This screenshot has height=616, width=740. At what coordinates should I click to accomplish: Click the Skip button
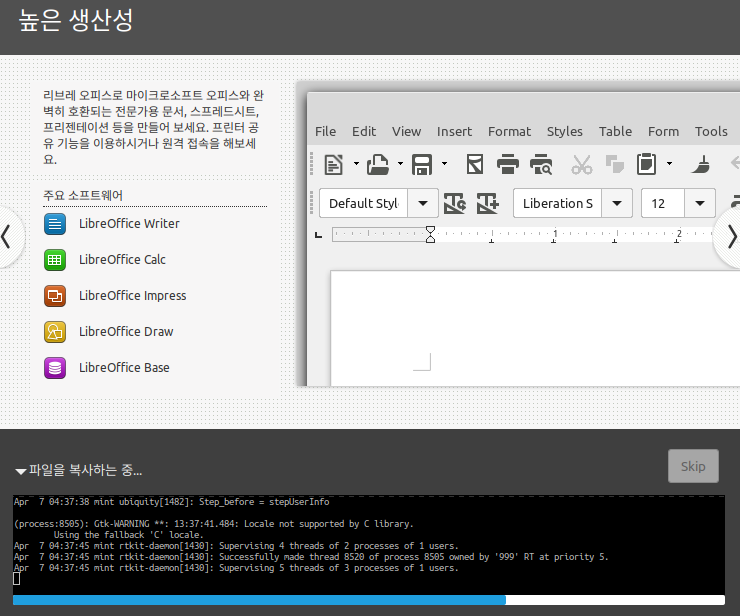click(x=693, y=466)
